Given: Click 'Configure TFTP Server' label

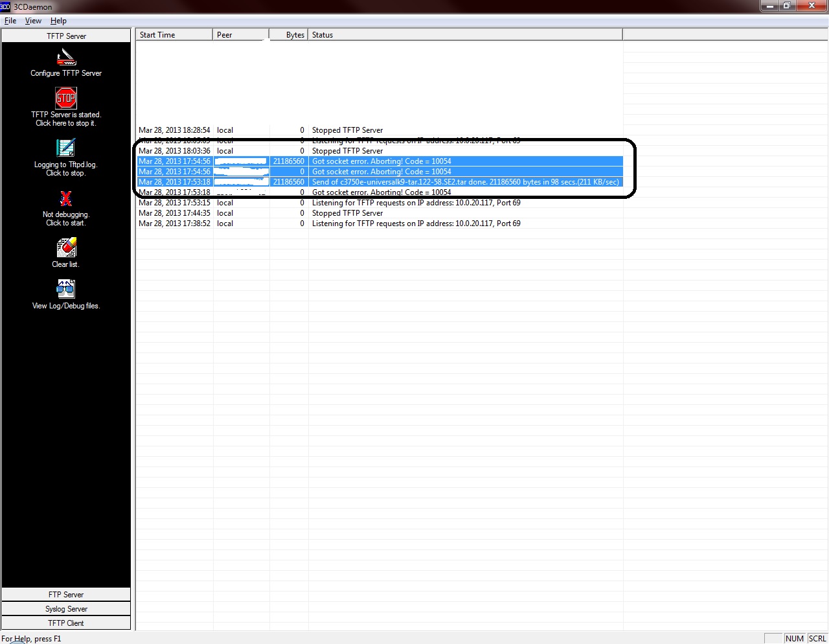Looking at the screenshot, I should coord(66,73).
